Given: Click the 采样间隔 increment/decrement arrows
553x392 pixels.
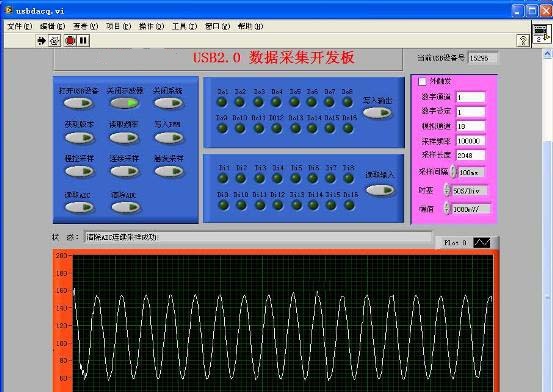Looking at the screenshot, I should (453, 172).
